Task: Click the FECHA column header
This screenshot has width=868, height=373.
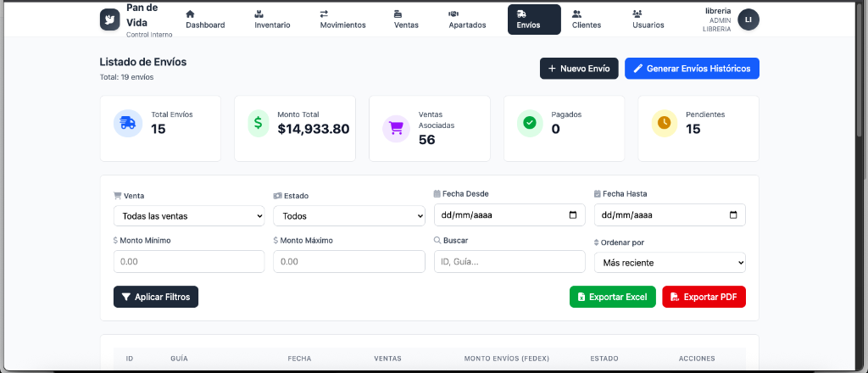Action: pos(299,359)
